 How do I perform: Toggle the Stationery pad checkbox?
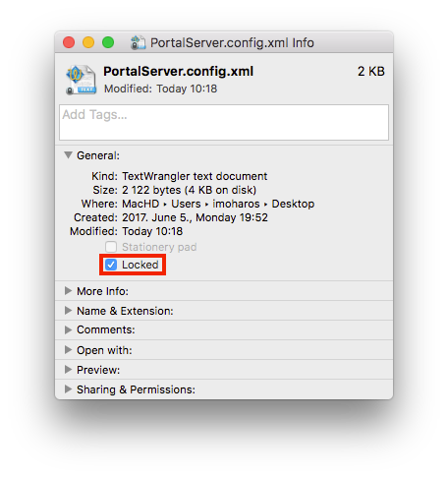click(x=111, y=247)
